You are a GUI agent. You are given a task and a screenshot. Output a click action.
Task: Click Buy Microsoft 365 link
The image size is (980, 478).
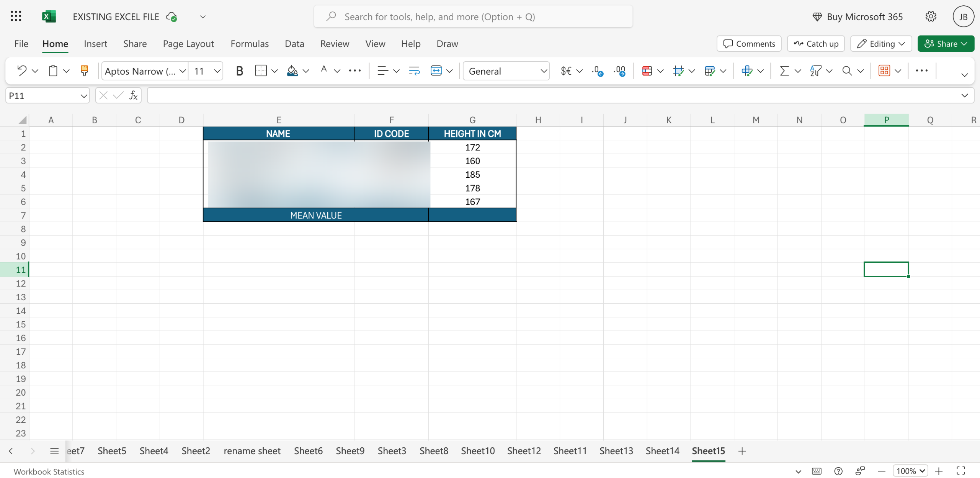pos(857,17)
